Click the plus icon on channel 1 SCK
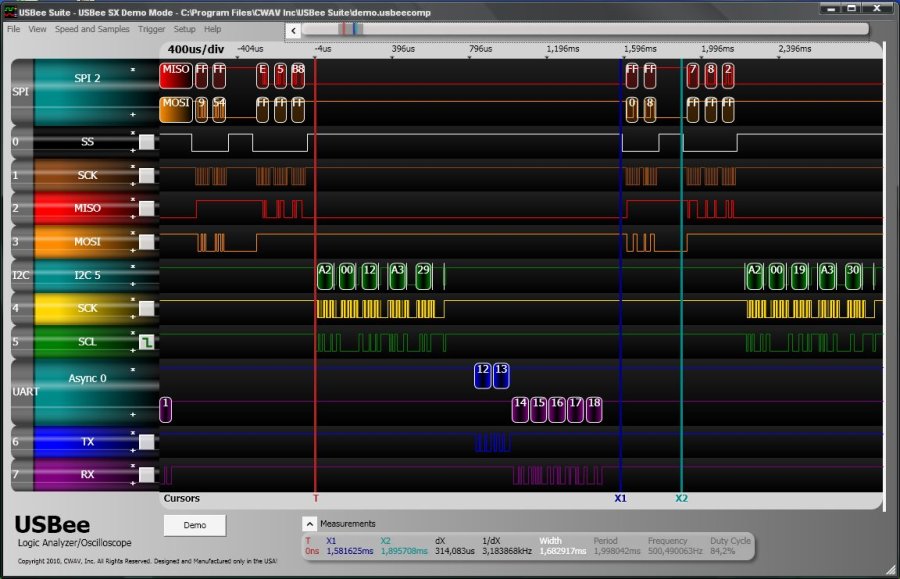 click(x=133, y=184)
